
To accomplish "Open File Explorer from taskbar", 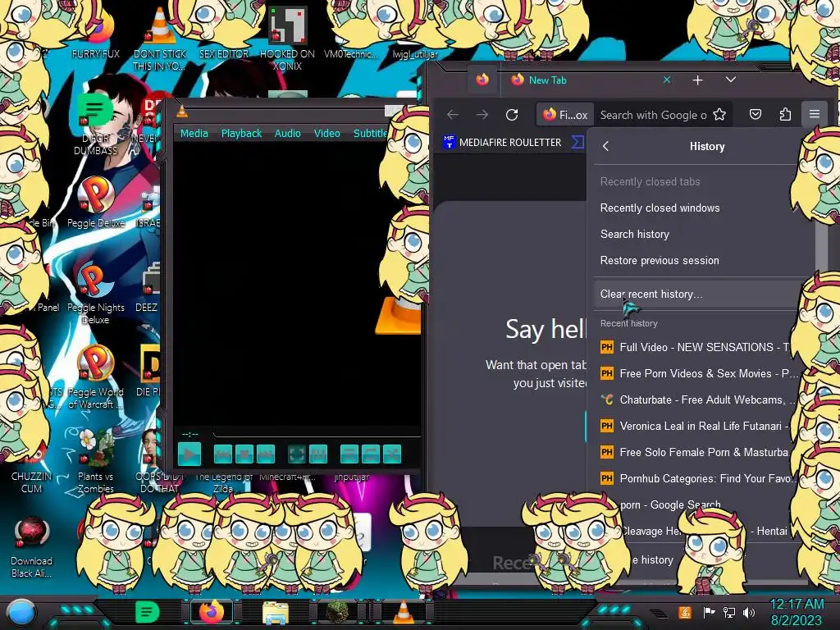I will pos(276,613).
